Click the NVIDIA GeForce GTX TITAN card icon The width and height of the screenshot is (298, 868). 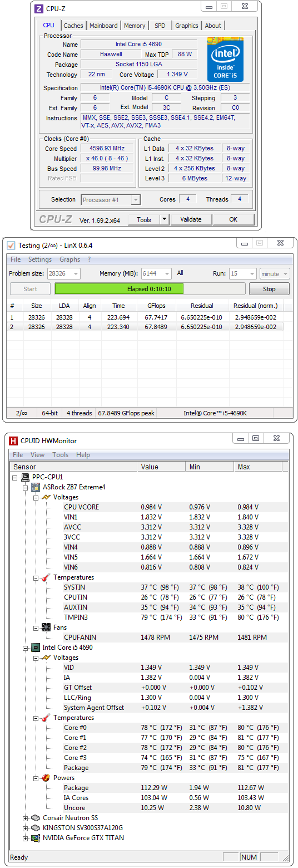[x=36, y=838]
